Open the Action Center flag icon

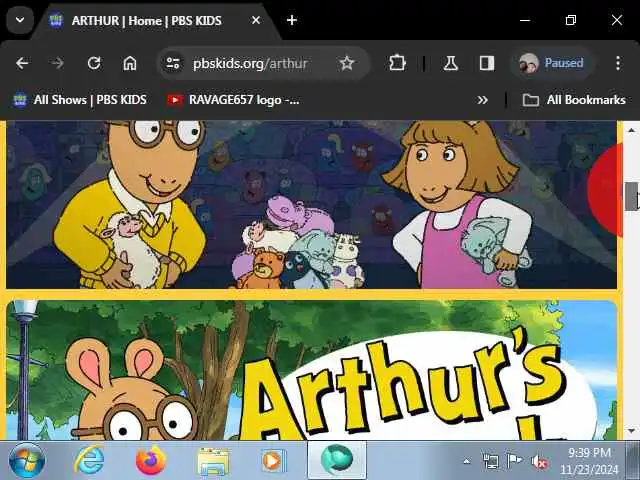pyautogui.click(x=514, y=461)
